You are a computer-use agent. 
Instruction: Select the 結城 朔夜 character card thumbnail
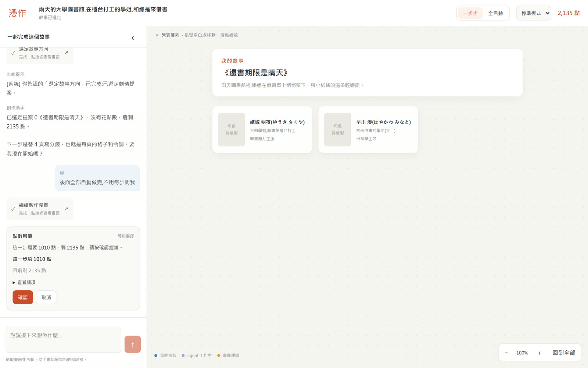tap(232, 130)
